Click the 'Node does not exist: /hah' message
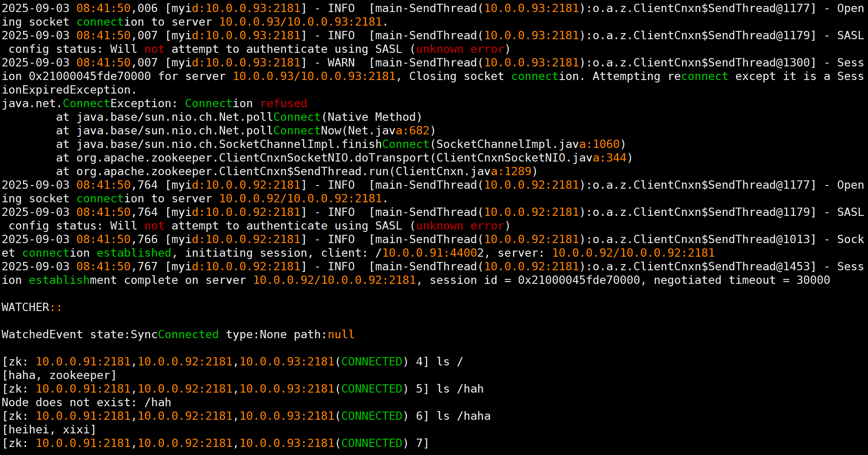 (x=86, y=402)
